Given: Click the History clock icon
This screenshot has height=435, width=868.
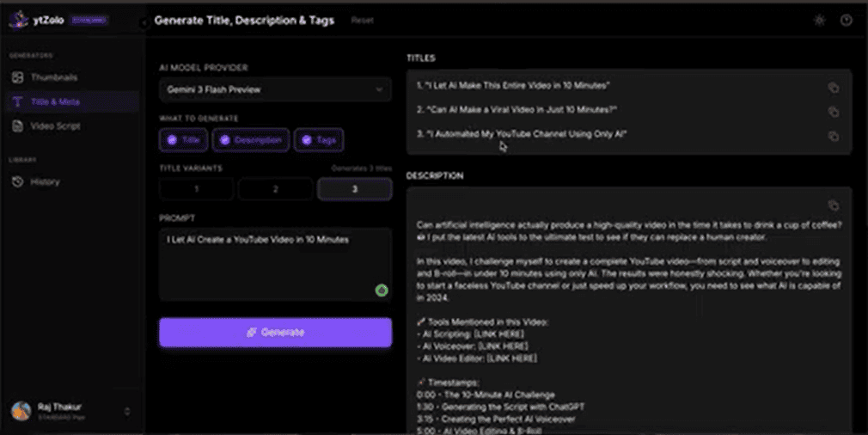Looking at the screenshot, I should (18, 181).
